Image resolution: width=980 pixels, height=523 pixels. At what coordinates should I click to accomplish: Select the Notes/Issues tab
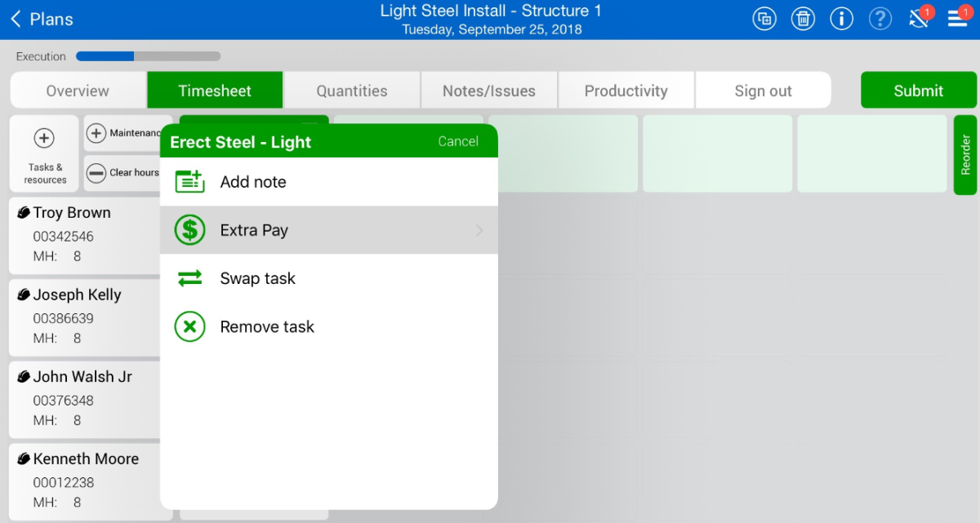[489, 91]
